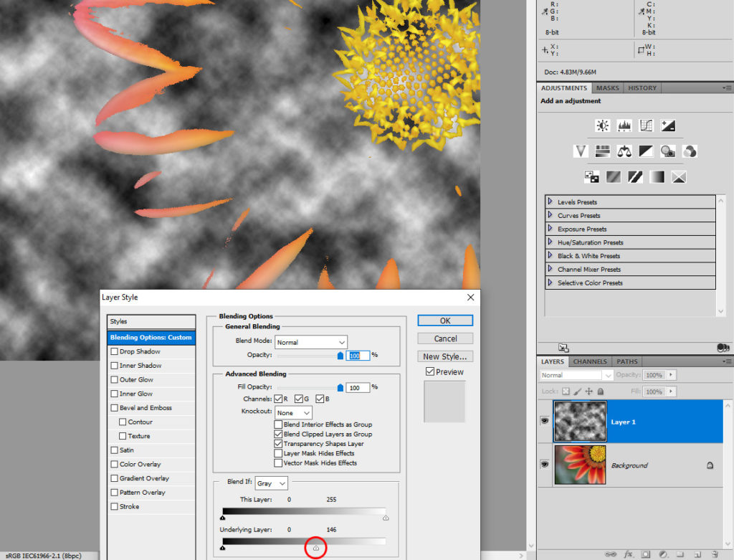Open the Blend If channel dropdown

pos(272,484)
